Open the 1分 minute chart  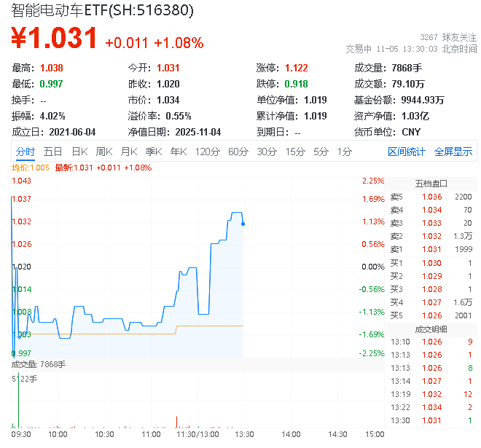click(344, 152)
